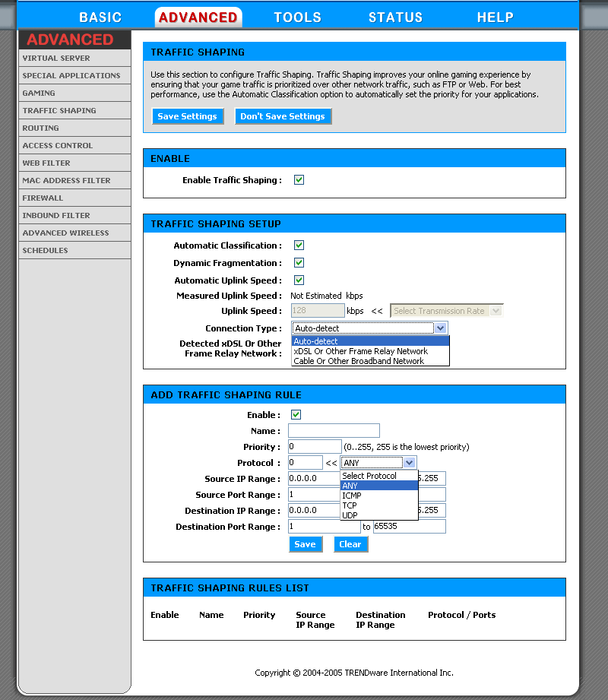Click Destination IP Range end field

pos(432,510)
